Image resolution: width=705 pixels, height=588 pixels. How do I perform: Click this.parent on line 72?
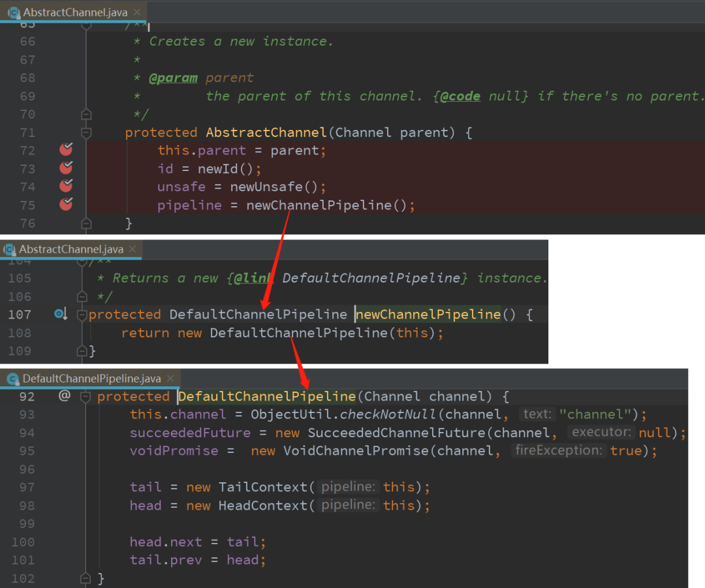point(202,151)
